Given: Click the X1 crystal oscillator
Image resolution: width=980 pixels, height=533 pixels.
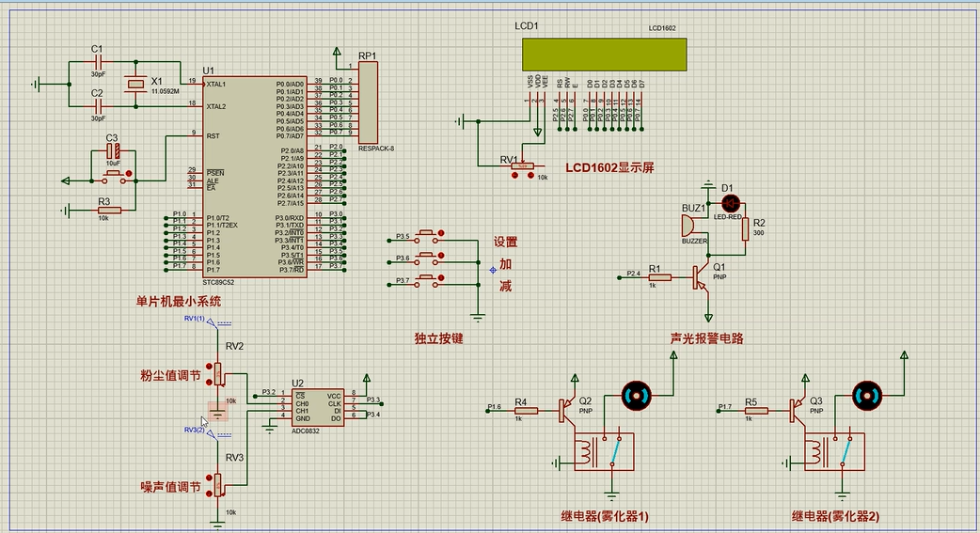Looking at the screenshot, I should [x=137, y=86].
